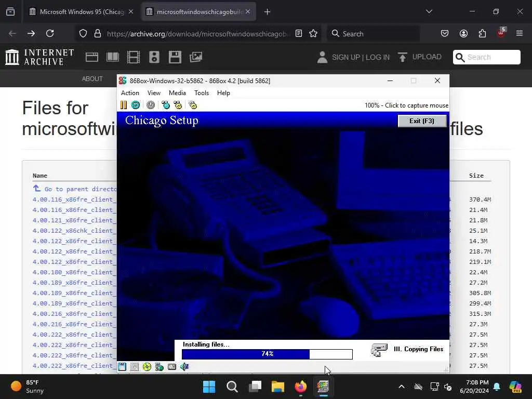Open Firefox extensions puzzle icon
Viewport: 532px width, 399px height.
pyautogui.click(x=482, y=33)
